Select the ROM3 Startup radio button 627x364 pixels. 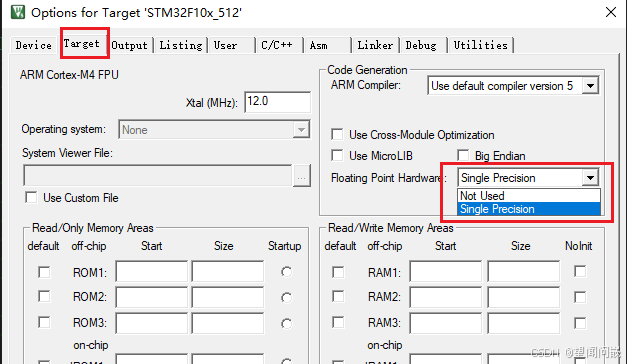[x=286, y=323]
